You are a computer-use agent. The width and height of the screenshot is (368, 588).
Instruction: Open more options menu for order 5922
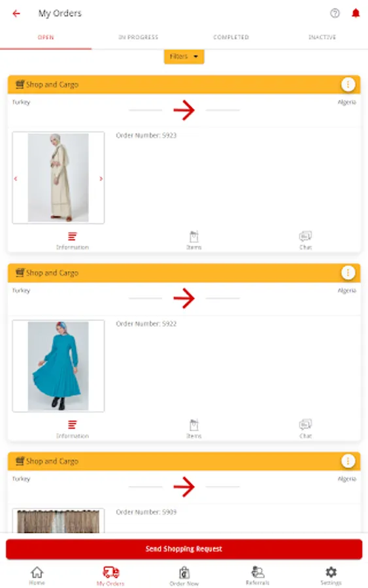[x=348, y=272]
